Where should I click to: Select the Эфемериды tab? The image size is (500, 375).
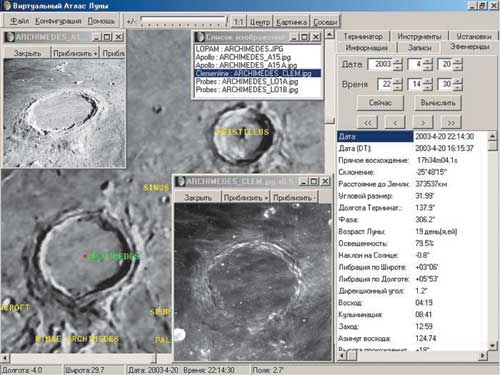coord(470,47)
